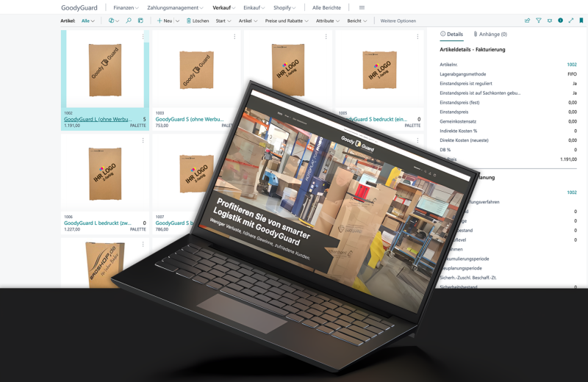Open the three-dot menu on the BROSHOP.de bag card
This screenshot has width=588, height=382.
pos(143,244)
